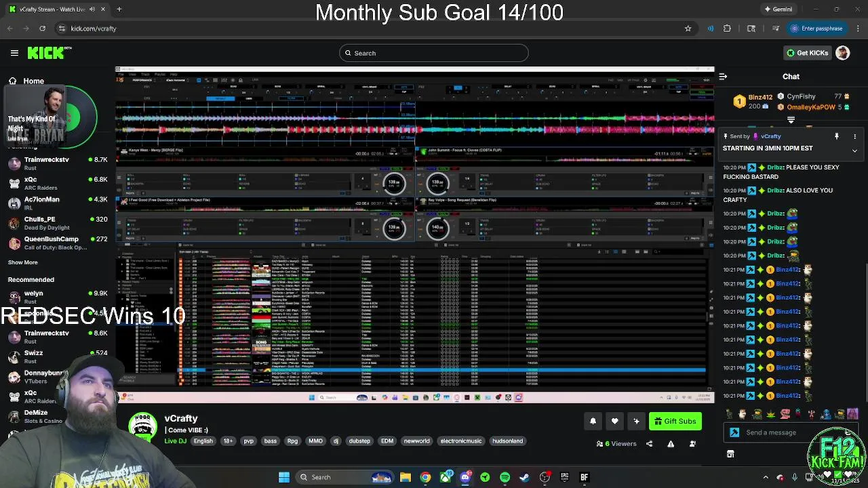Open Trainwreckstv channel in sidebar
Viewport: 868px width, 488px height.
[x=58, y=163]
